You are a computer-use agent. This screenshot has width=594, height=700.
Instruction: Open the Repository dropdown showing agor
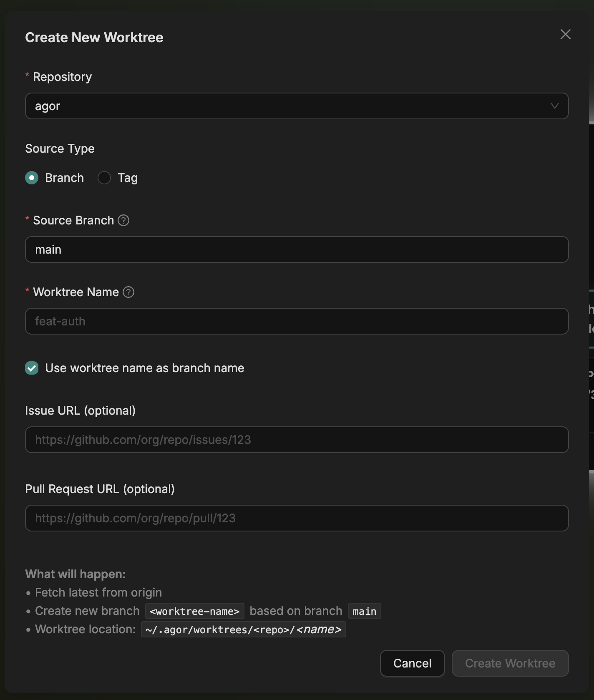(x=297, y=106)
